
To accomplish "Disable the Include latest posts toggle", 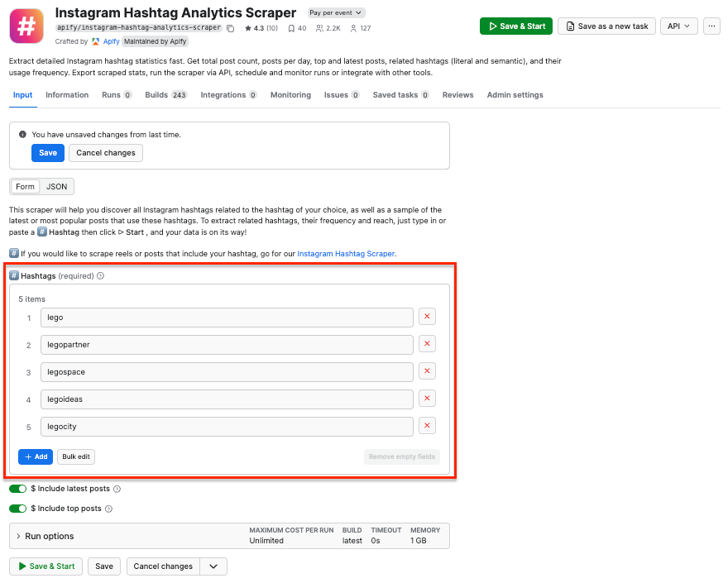I will coord(18,489).
